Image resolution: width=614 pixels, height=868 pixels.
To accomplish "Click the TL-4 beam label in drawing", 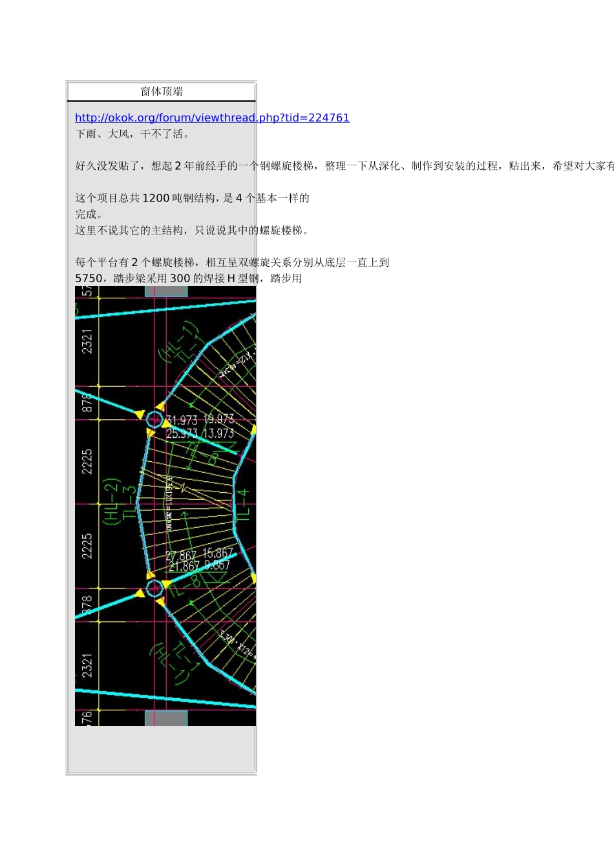I will pos(243,506).
